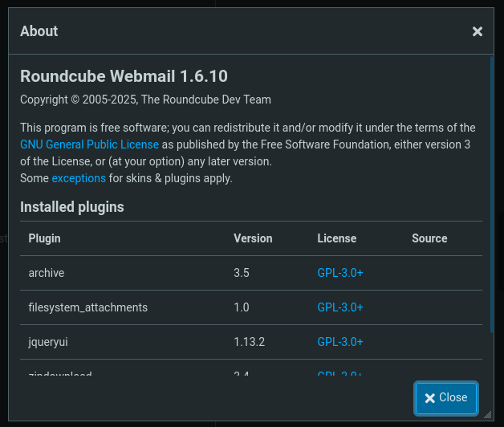Follow the exceptions link for skins and plugins
This screenshot has width=504, height=427.
[79, 178]
